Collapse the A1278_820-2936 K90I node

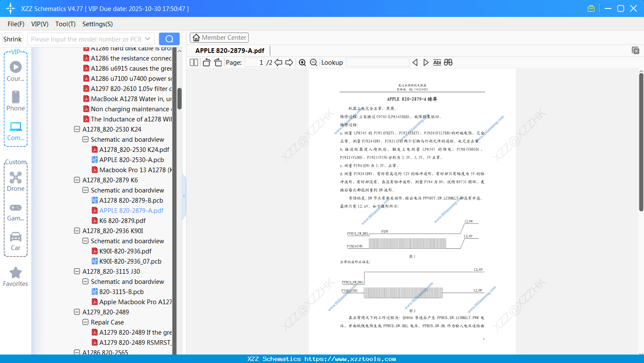pos(77,231)
